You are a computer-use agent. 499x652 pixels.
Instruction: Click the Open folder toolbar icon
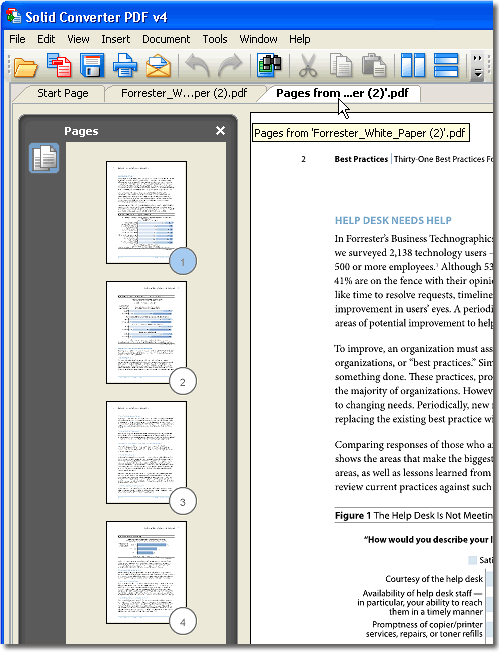pos(25,67)
